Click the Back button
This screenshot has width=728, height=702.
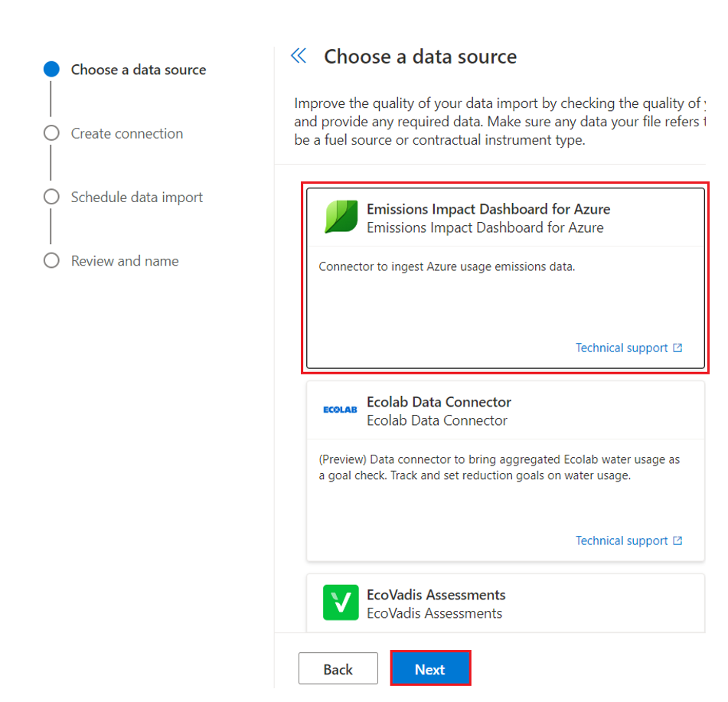tap(338, 668)
